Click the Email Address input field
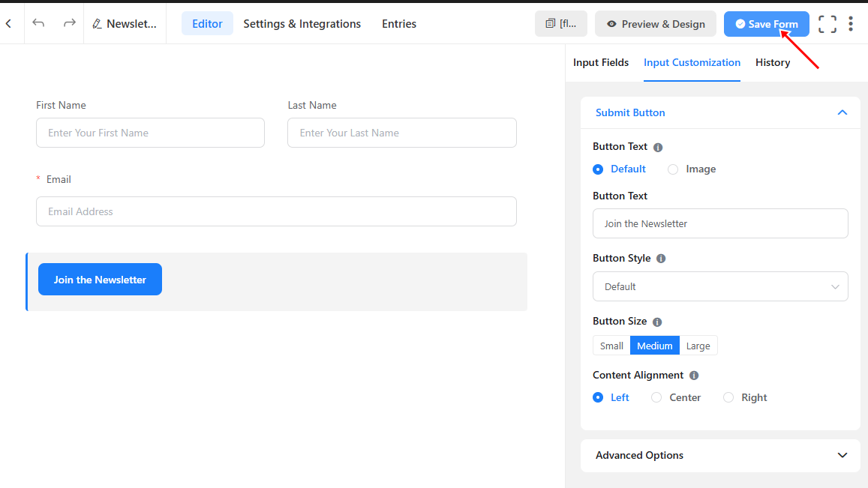Image resolution: width=868 pixels, height=488 pixels. click(x=276, y=211)
